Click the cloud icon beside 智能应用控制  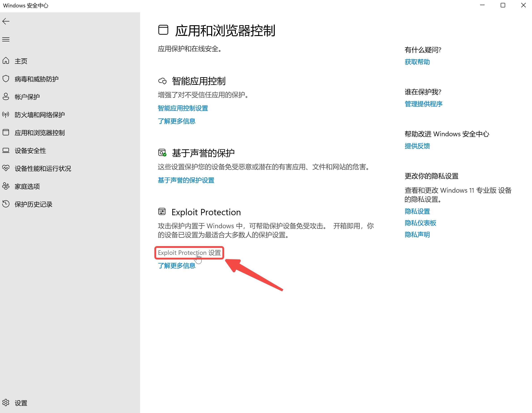[x=162, y=81]
